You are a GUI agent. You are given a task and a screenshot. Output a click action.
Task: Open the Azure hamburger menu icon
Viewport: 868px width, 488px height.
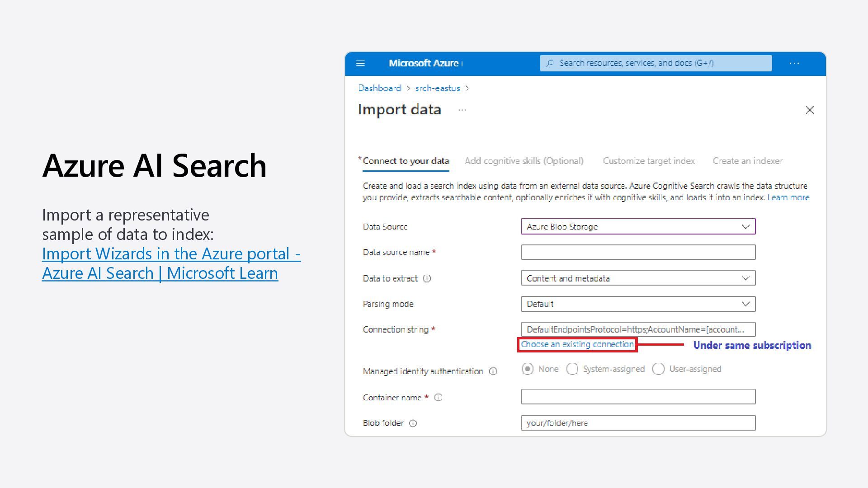coord(360,63)
